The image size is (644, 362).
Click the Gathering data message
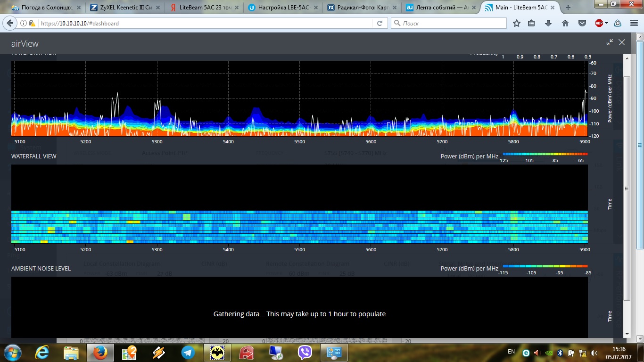click(x=299, y=314)
